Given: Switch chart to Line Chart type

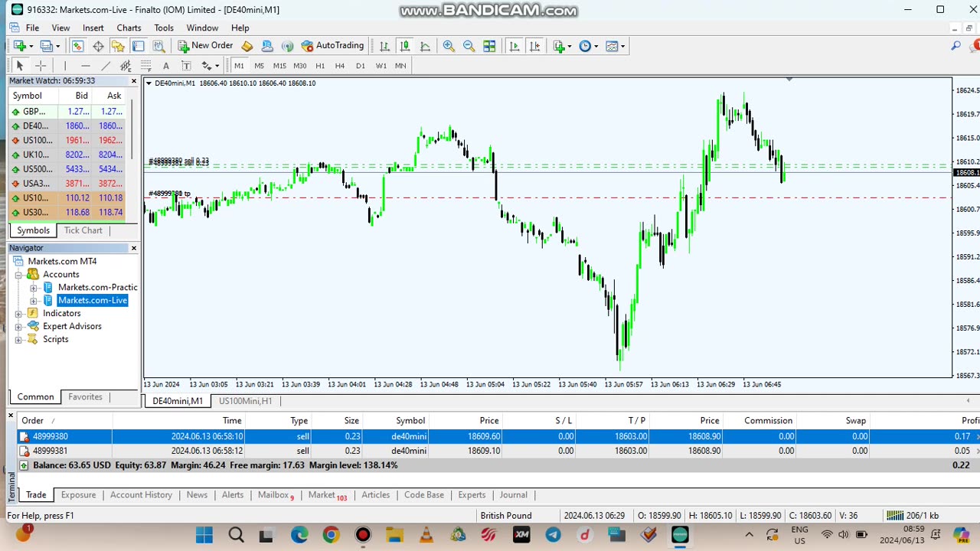Looking at the screenshot, I should (x=425, y=46).
